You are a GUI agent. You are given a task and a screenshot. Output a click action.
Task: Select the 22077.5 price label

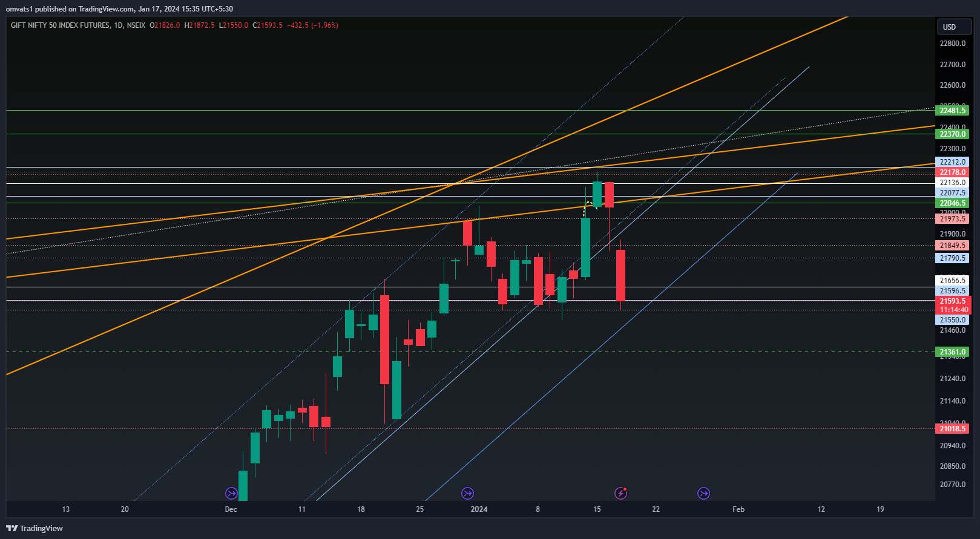pyautogui.click(x=952, y=193)
